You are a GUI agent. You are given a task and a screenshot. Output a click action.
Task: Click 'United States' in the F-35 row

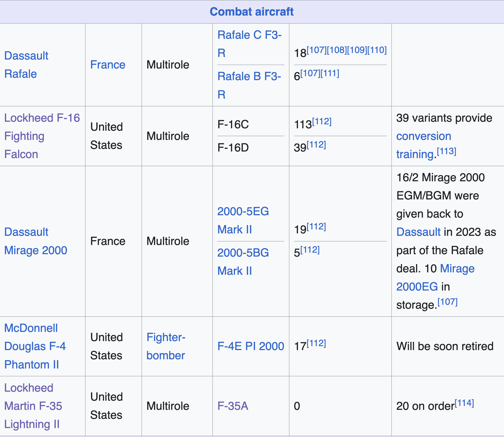click(107, 406)
